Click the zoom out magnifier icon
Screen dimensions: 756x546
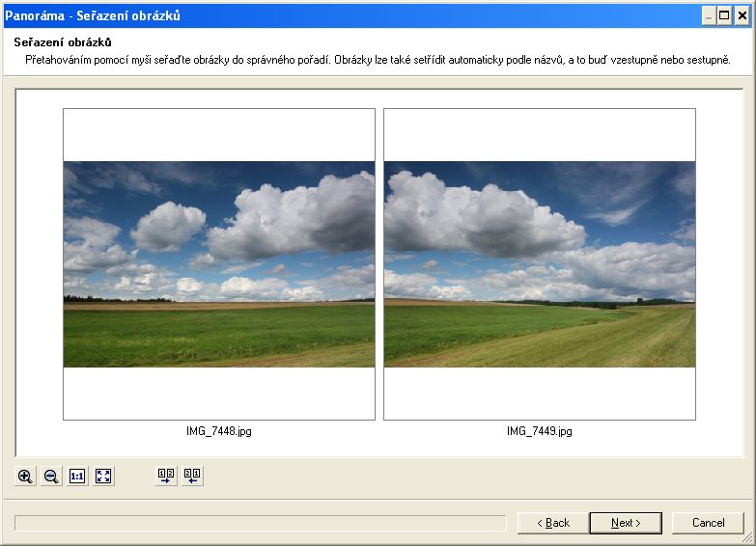(51, 477)
